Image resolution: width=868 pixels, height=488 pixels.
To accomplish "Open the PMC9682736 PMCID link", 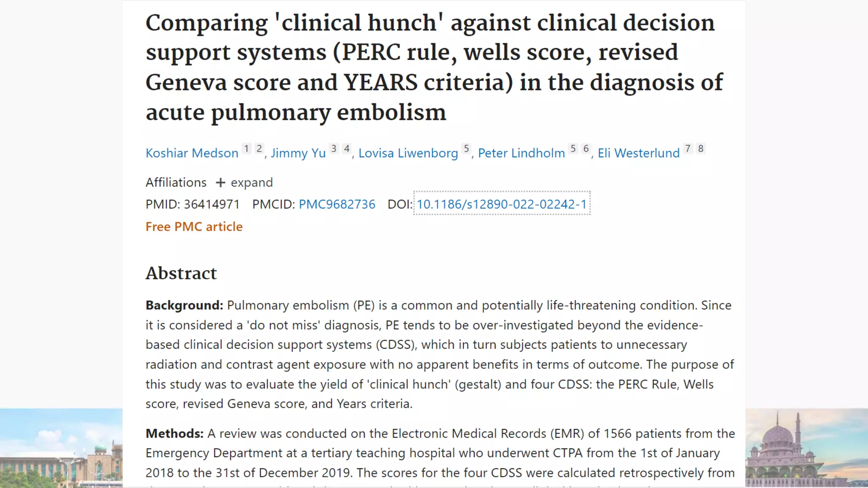I will (x=337, y=204).
